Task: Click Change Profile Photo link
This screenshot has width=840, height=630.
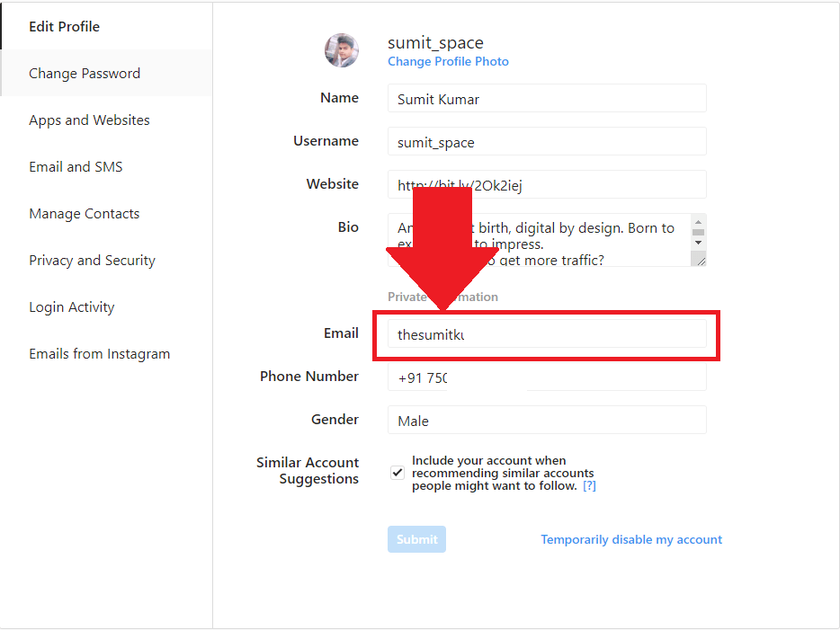Action: point(448,61)
